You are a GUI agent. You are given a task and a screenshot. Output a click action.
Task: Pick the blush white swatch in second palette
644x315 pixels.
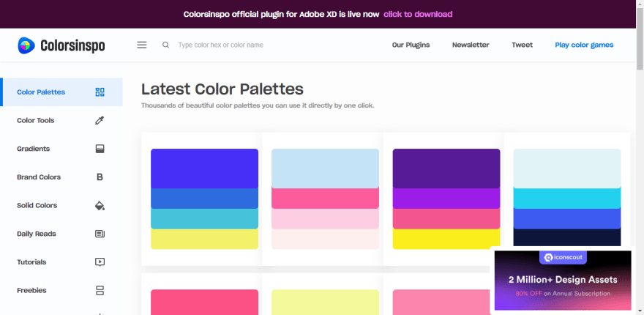pos(325,239)
